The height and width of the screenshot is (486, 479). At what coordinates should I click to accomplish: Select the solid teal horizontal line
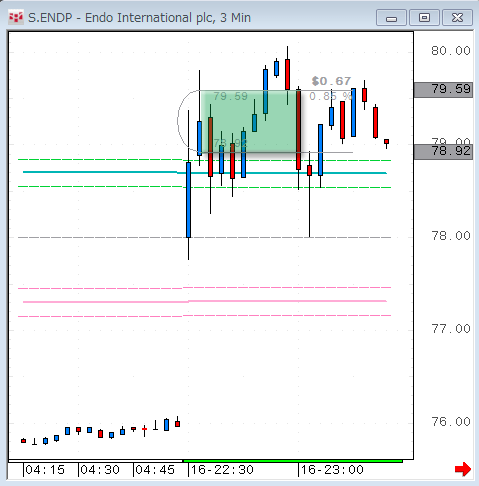205,173
